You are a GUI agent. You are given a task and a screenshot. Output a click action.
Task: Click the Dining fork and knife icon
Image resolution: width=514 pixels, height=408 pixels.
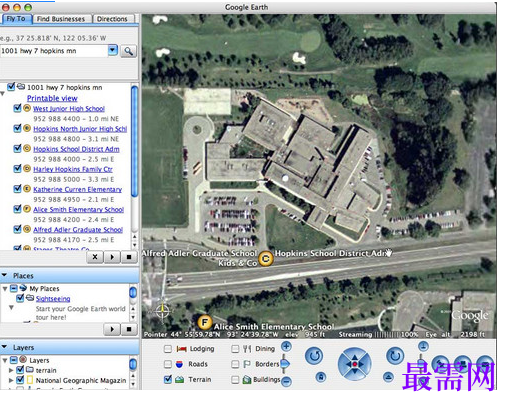pos(247,349)
